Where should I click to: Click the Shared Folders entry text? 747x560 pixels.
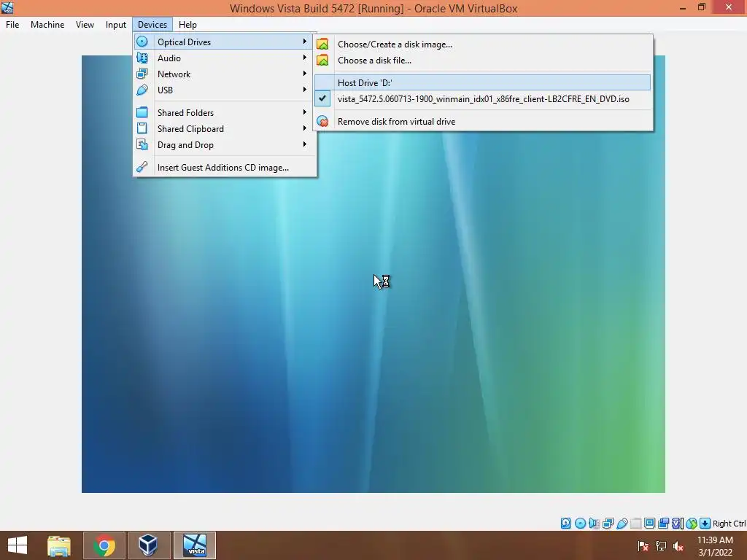tap(186, 113)
